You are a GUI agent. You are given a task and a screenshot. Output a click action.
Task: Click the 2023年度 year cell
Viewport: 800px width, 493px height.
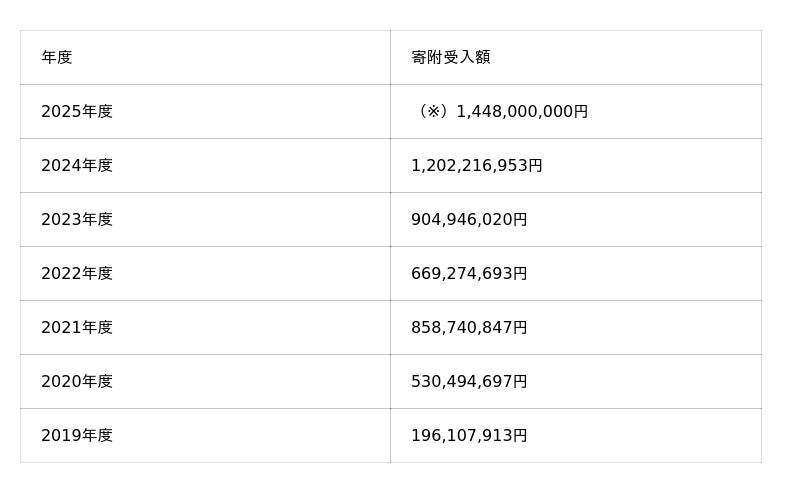click(77, 220)
